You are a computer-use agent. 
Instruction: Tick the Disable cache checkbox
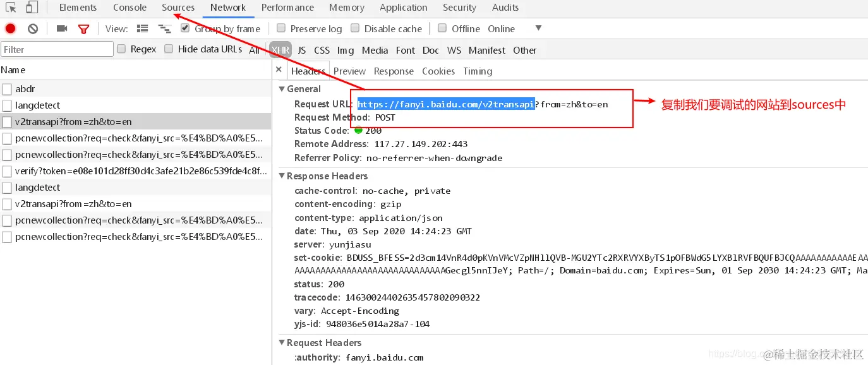(355, 28)
